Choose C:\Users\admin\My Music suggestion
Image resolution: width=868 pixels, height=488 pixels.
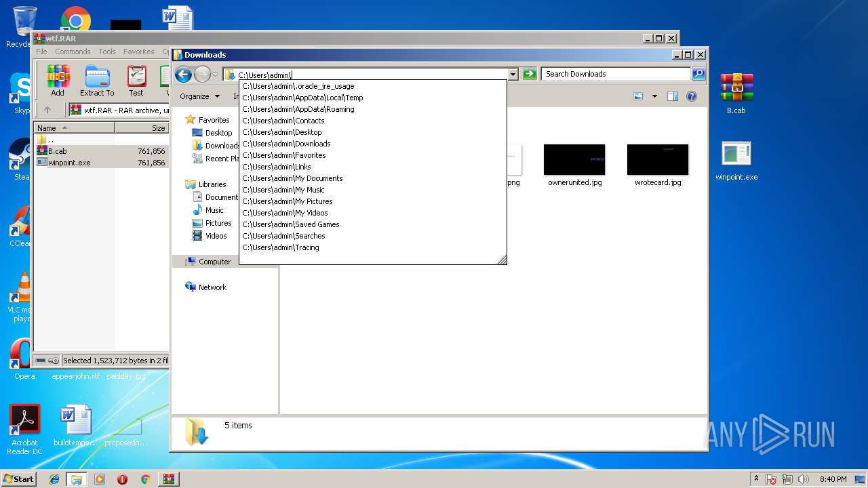373,190
